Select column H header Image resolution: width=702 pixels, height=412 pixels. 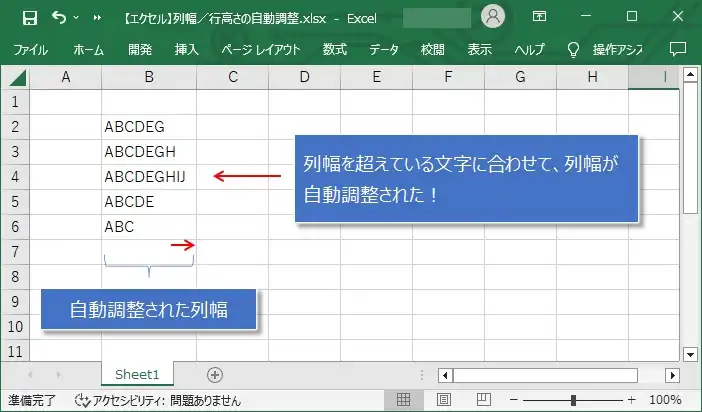pos(592,77)
